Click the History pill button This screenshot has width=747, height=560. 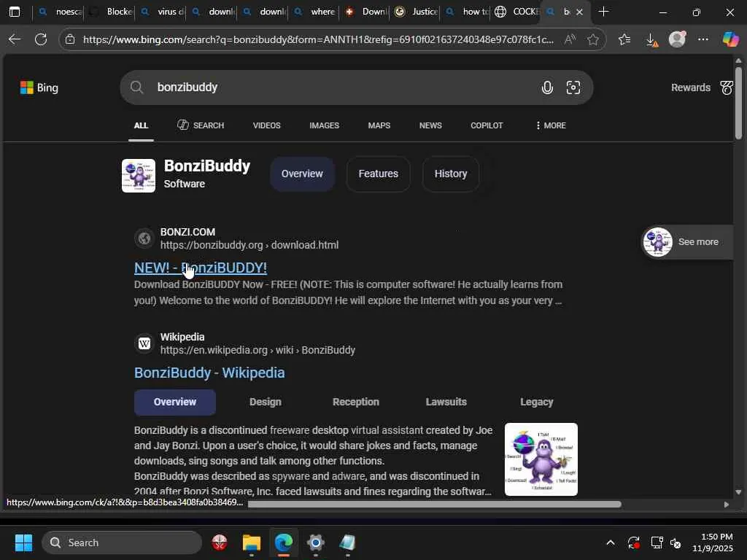click(451, 174)
